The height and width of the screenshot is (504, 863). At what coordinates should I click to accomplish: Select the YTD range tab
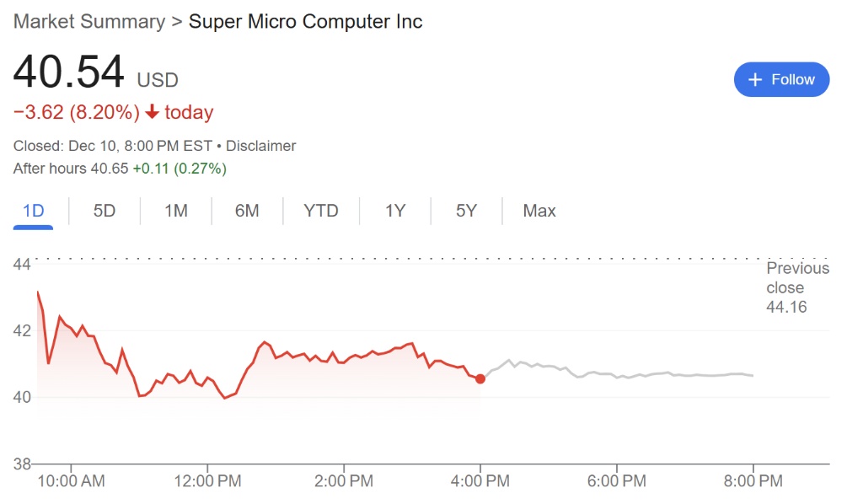pyautogui.click(x=321, y=211)
